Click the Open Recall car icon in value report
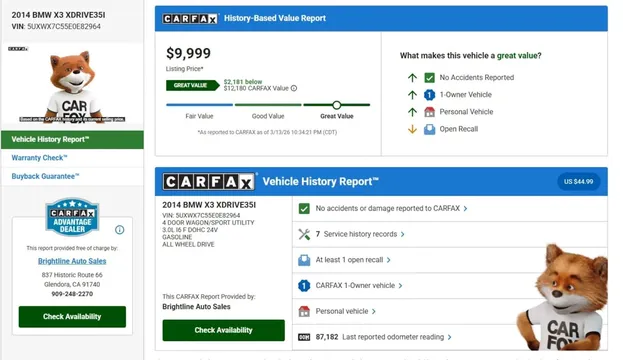623x360 pixels. pyautogui.click(x=430, y=129)
